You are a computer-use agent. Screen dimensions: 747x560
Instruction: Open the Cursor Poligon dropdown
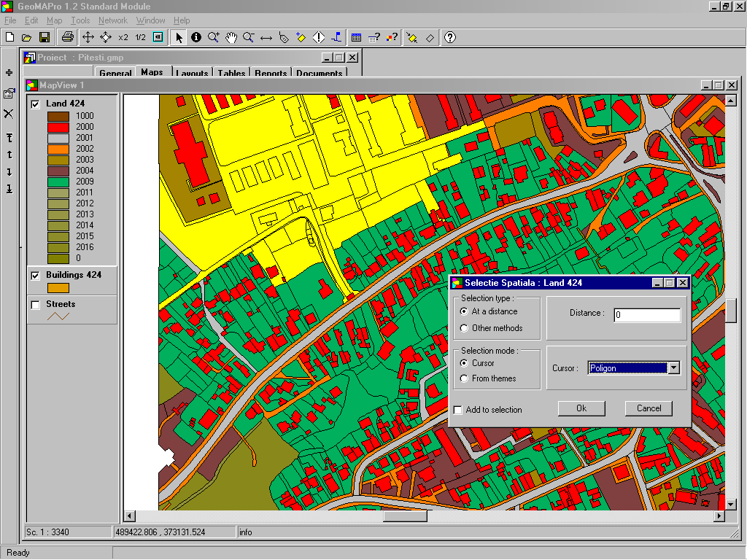(673, 368)
